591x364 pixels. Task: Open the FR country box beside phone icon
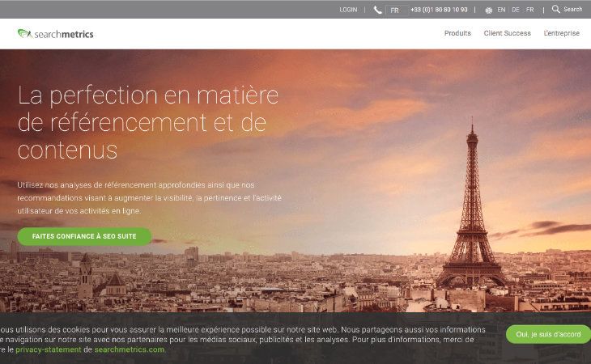tap(397, 11)
